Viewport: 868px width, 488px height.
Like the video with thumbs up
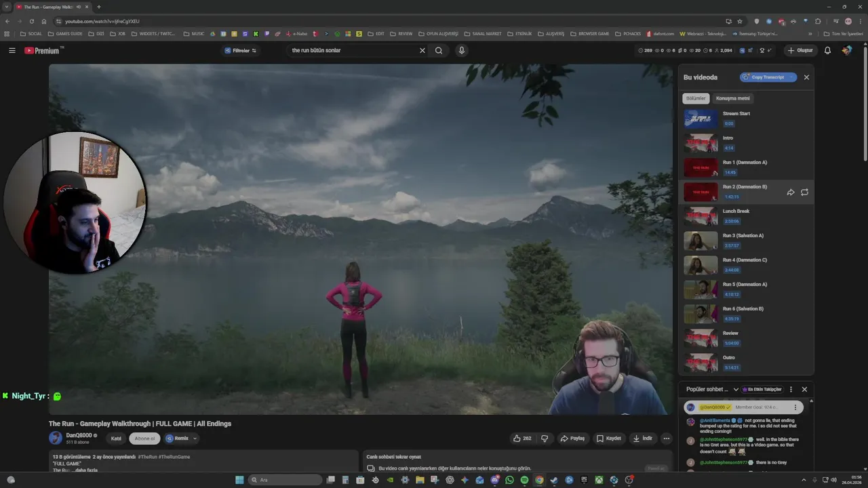click(522, 439)
